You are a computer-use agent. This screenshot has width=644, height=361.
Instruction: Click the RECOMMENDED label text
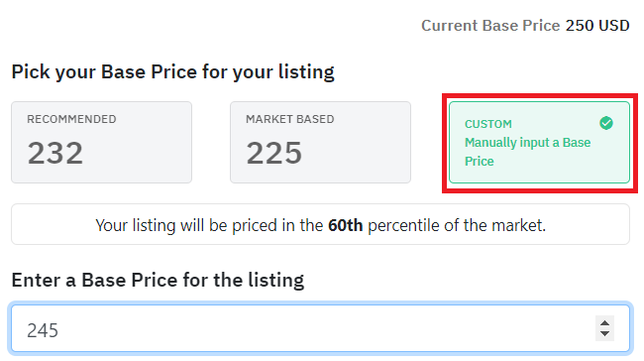click(71, 119)
